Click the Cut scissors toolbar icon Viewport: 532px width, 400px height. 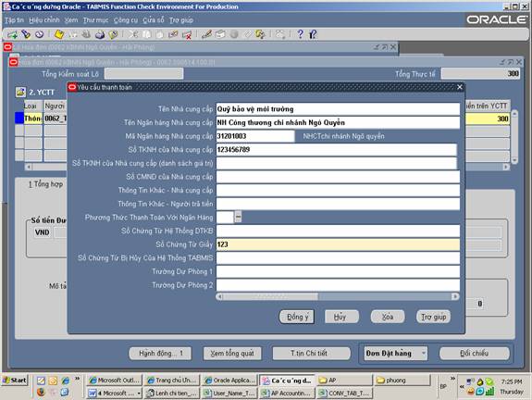(133, 34)
